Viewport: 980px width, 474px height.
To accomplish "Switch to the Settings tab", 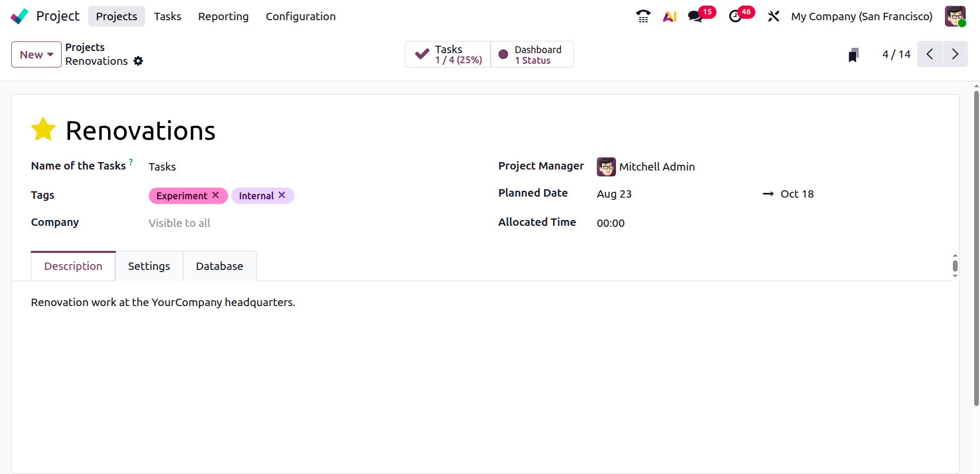I will 149,266.
